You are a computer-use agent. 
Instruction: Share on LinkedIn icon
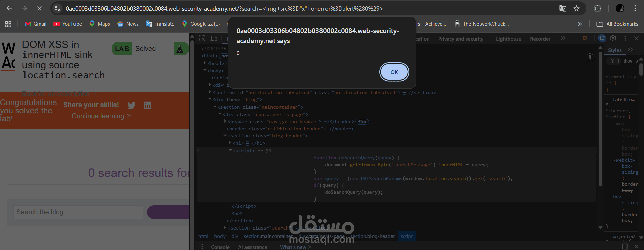tap(148, 106)
